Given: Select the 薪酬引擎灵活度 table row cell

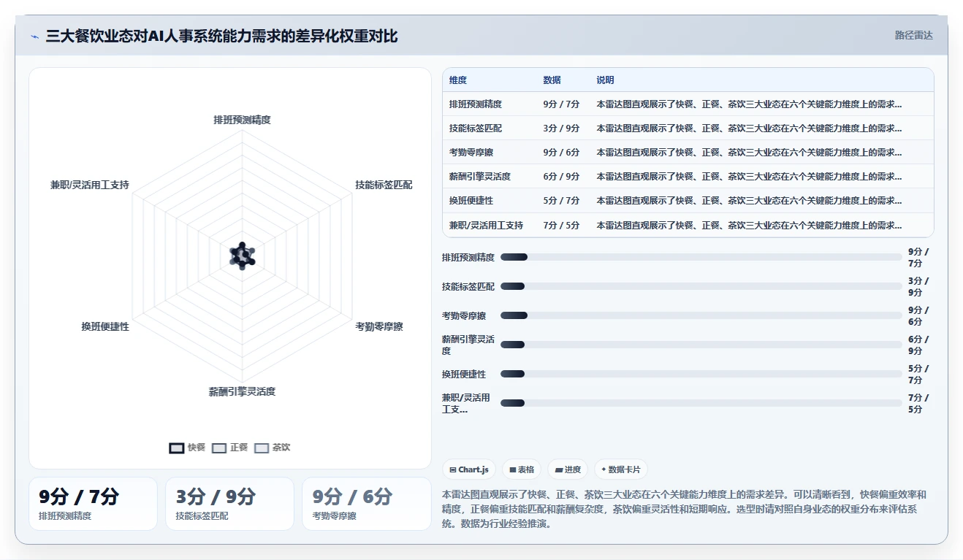Looking at the screenshot, I should (480, 177).
